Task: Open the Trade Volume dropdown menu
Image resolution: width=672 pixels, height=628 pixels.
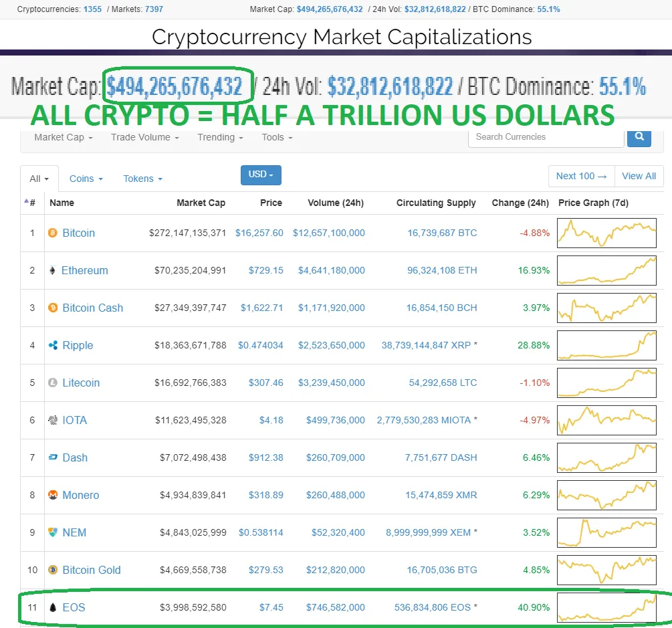Action: pos(145,137)
